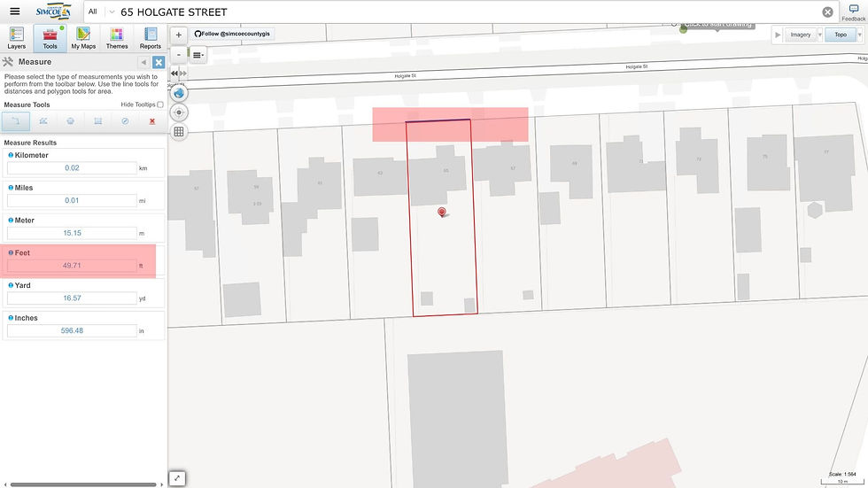Click the Meter result field 15.15
This screenshot has width=868, height=488.
72,233
